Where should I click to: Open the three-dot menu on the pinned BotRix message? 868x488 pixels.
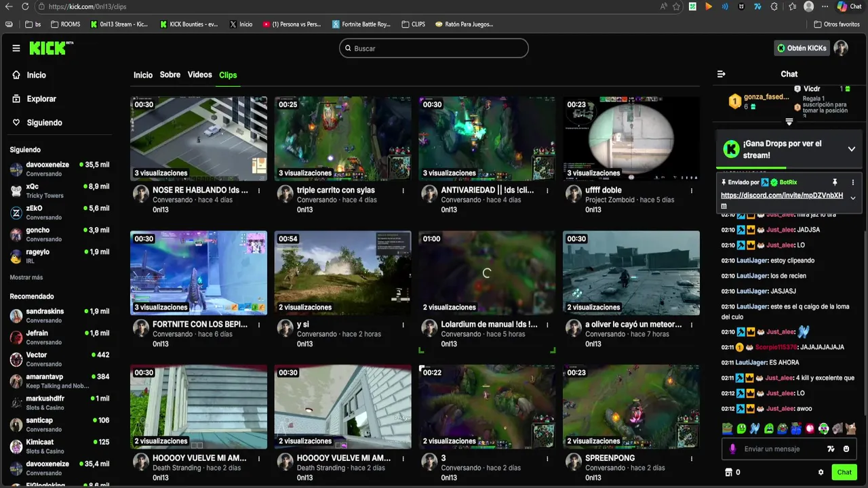(853, 182)
